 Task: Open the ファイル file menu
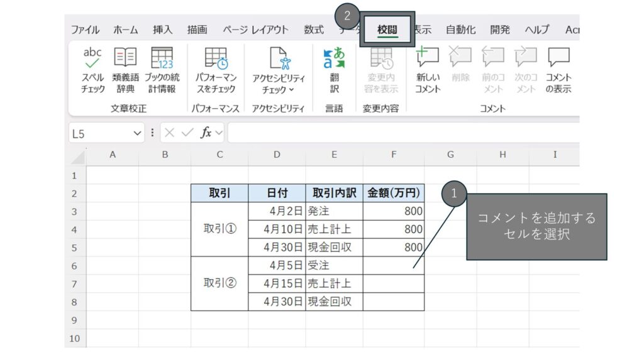(85, 30)
